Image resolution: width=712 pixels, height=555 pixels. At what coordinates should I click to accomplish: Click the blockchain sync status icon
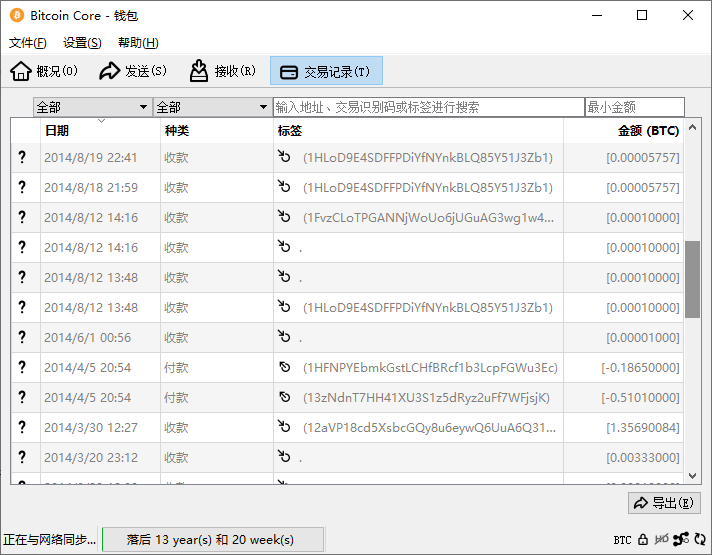tap(699, 540)
